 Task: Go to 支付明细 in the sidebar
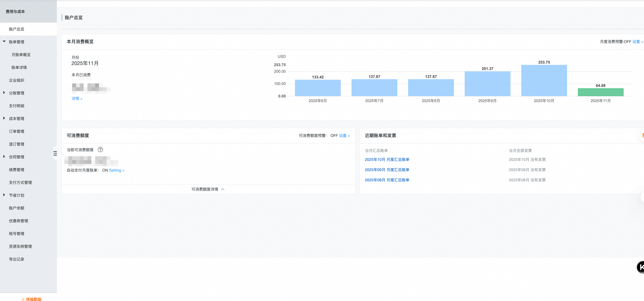[x=16, y=106]
